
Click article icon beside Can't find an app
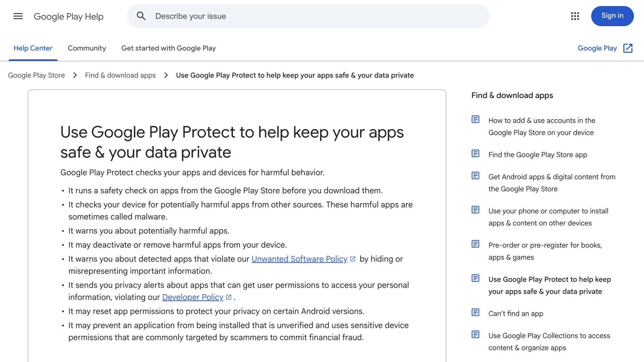tap(475, 312)
